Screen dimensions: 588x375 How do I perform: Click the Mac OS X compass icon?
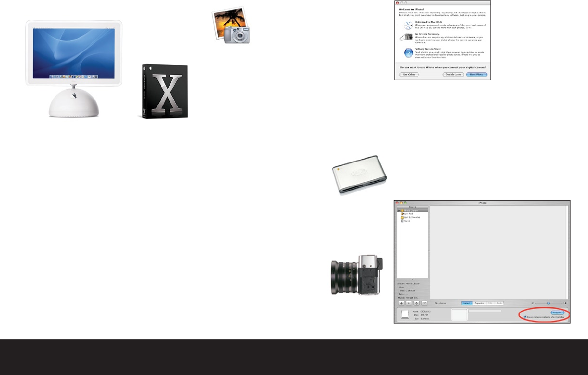click(x=408, y=26)
